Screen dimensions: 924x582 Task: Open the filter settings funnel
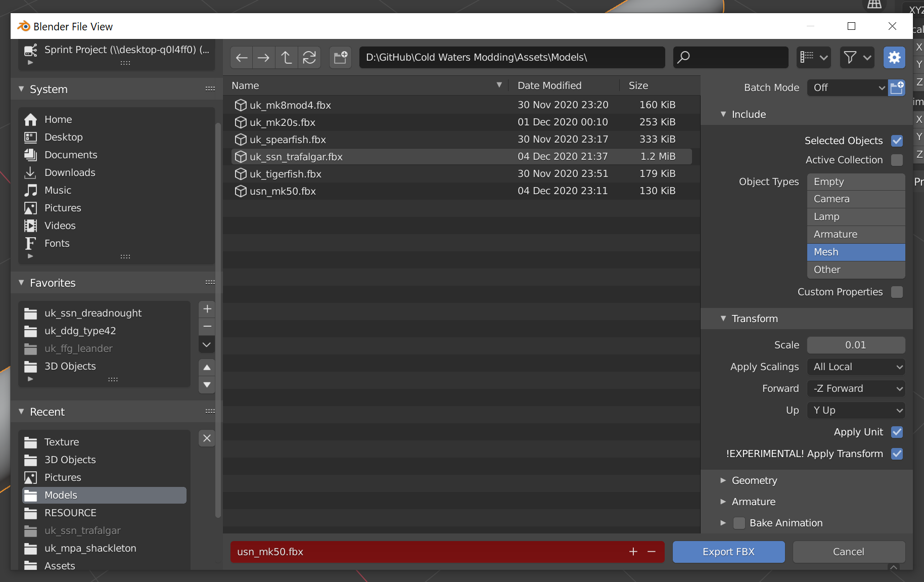[857, 58]
